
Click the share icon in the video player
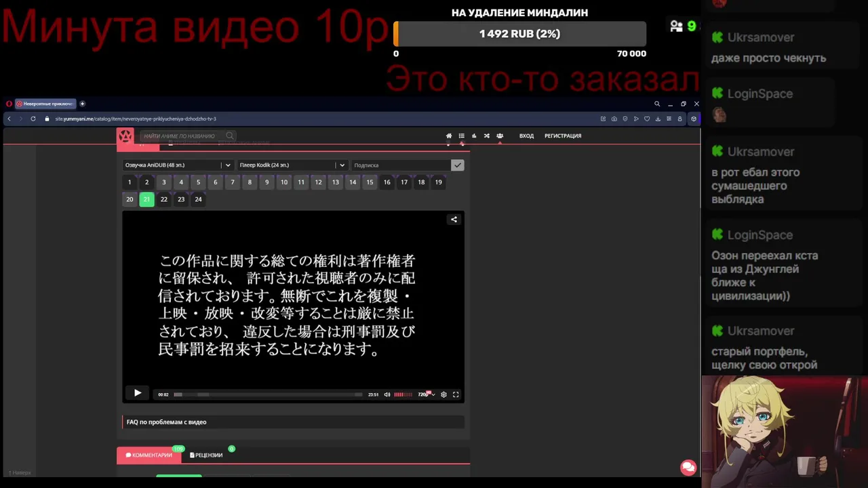tap(454, 219)
